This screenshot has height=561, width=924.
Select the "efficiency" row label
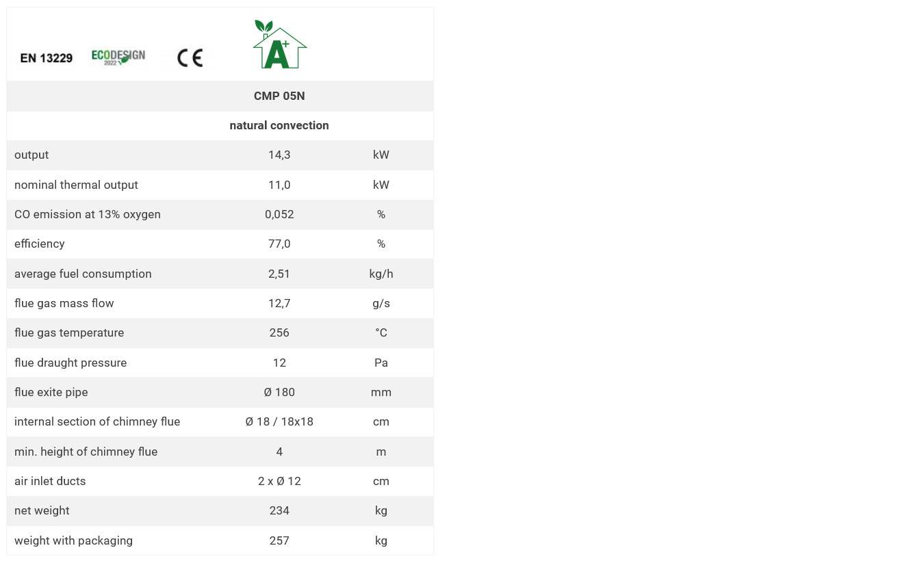(x=40, y=244)
